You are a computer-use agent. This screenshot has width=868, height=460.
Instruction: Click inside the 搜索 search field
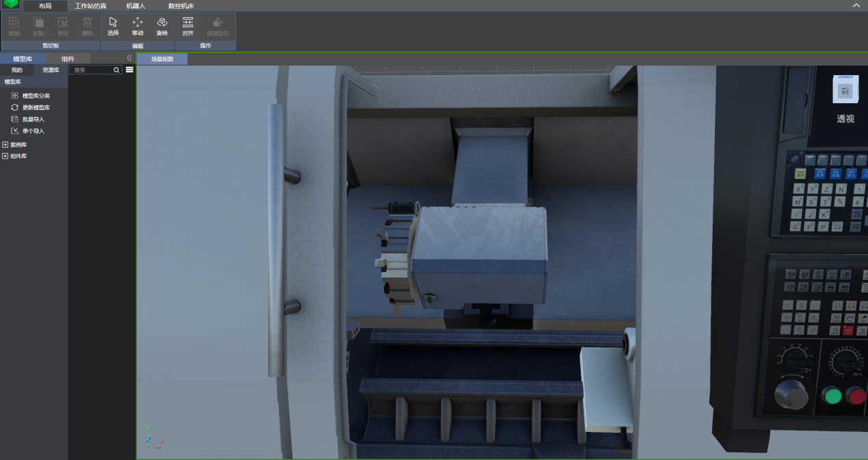[92, 70]
